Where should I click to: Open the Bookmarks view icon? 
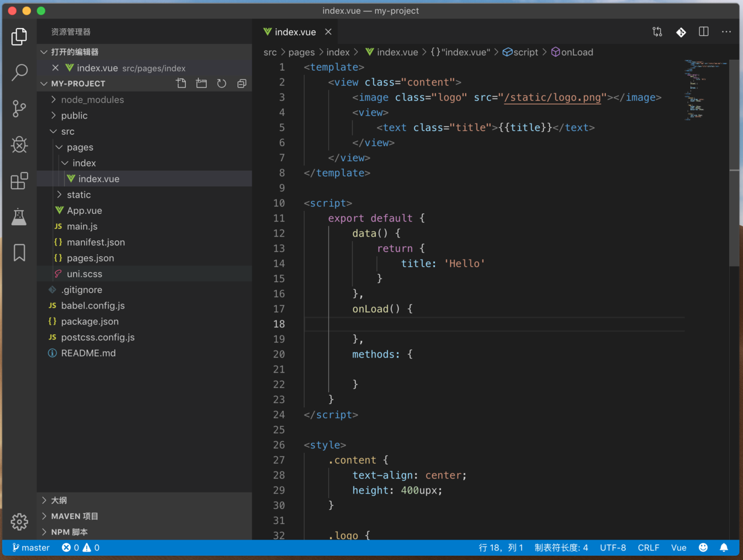[x=19, y=252]
